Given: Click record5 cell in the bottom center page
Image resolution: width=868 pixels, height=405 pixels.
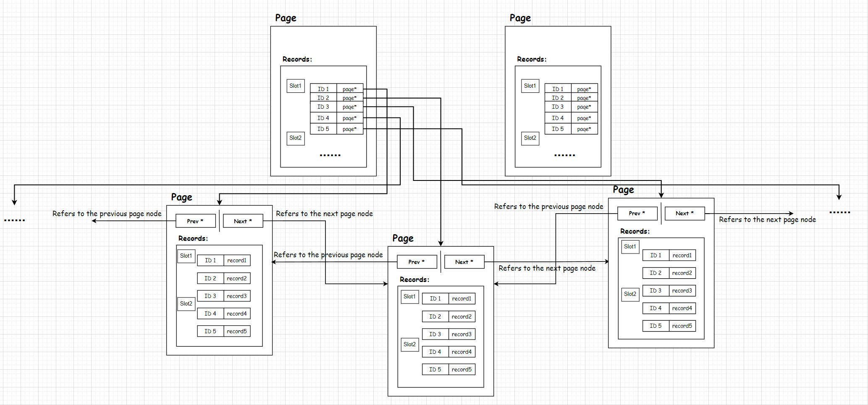Looking at the screenshot, I should (462, 369).
